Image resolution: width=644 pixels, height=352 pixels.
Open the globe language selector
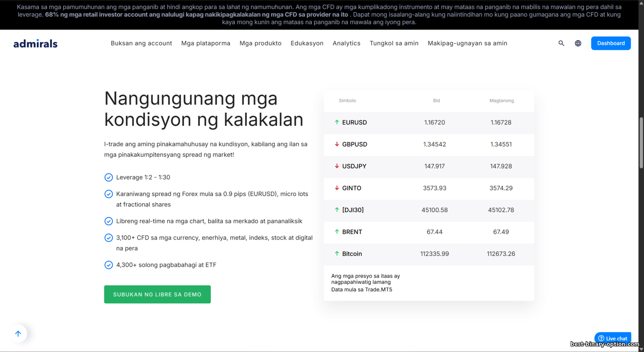pyautogui.click(x=578, y=43)
